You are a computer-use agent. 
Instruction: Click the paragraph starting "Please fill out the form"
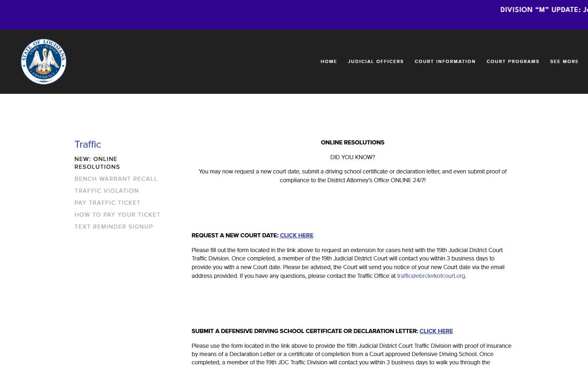coord(348,263)
